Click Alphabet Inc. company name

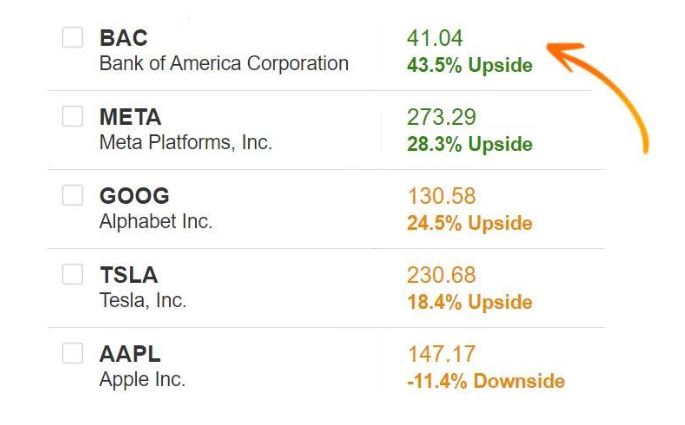(156, 221)
